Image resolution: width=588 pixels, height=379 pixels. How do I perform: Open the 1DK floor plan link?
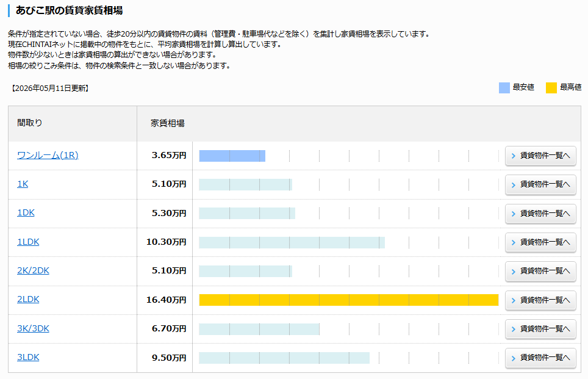click(x=26, y=213)
